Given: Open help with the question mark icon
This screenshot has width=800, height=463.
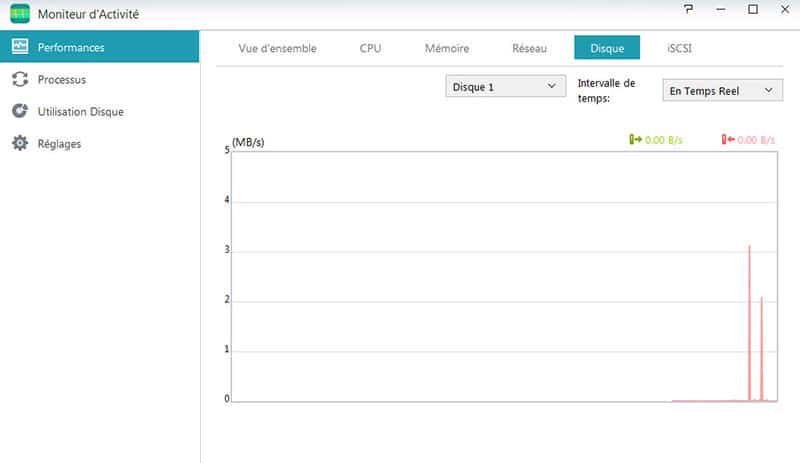Looking at the screenshot, I should pos(688,9).
